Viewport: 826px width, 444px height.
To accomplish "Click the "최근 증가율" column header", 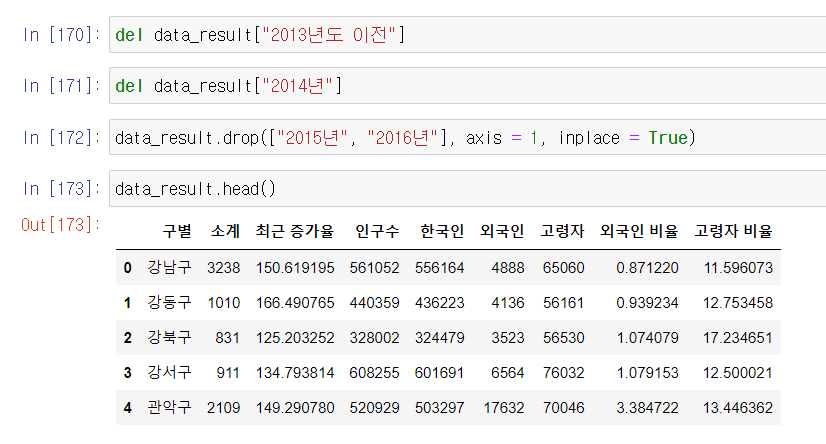I will (x=294, y=231).
